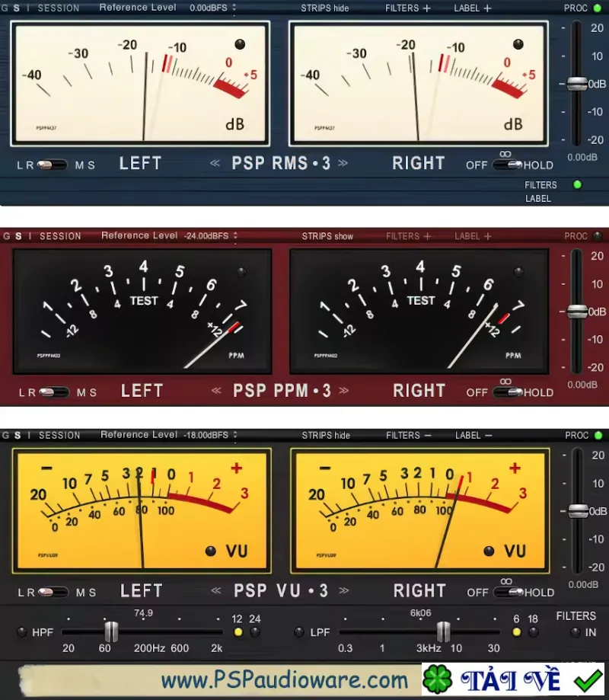Toggle PROC LED in the PPM meter
609x700 pixels.
(598, 236)
